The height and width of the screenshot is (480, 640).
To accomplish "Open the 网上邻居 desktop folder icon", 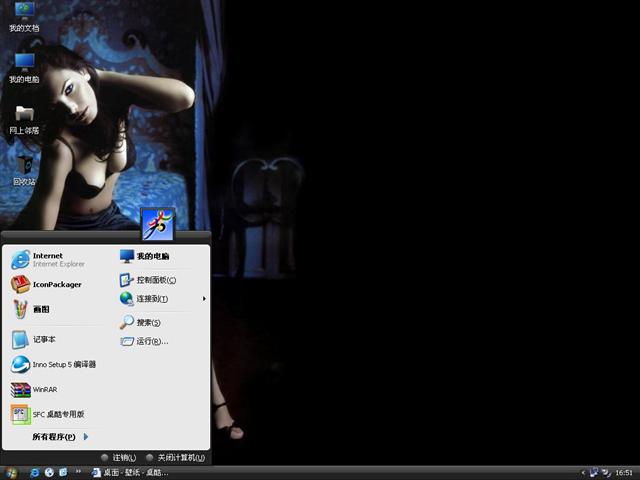I will [x=24, y=119].
